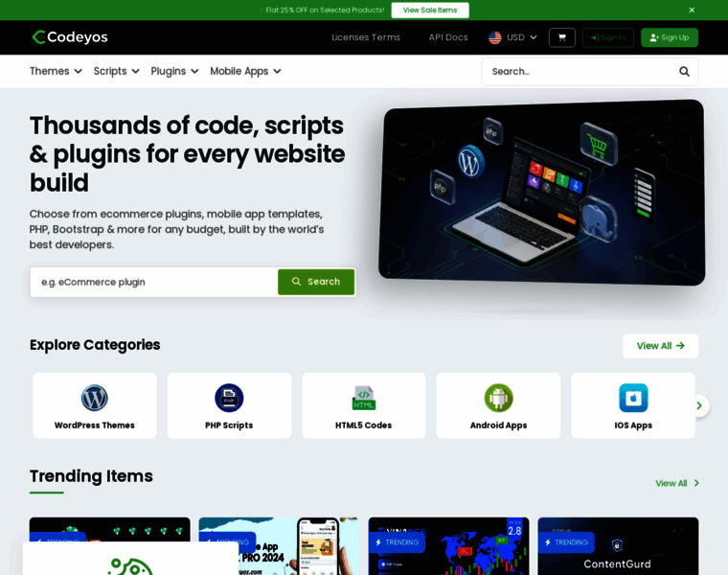Expand the Mobile Apps menu
The height and width of the screenshot is (575, 728).
pos(245,71)
